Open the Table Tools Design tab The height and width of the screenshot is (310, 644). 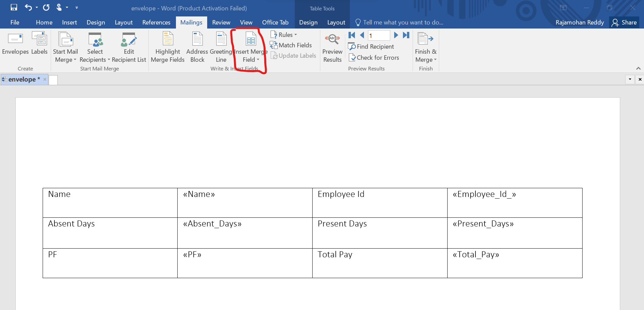click(308, 22)
